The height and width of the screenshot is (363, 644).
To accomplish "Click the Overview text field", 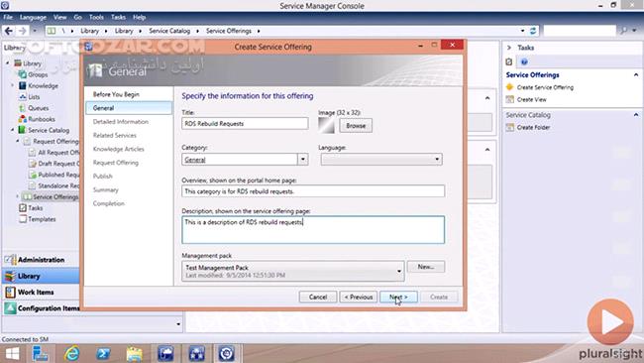I will (x=313, y=191).
